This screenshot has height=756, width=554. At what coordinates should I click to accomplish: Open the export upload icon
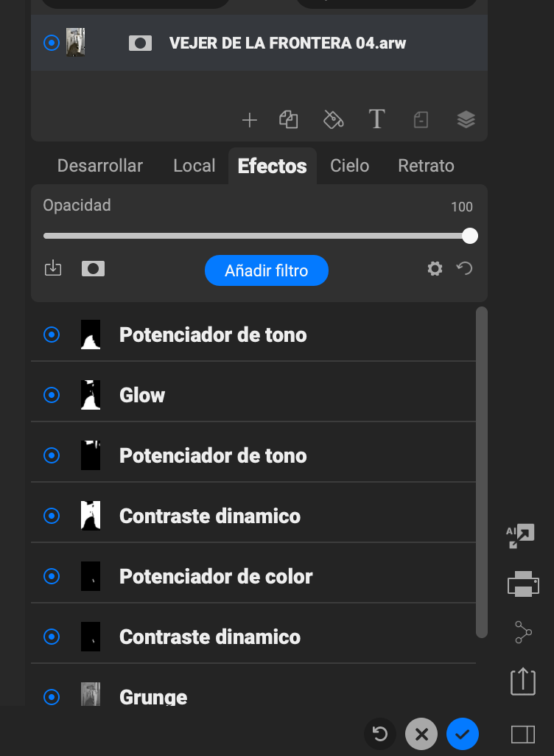(x=522, y=681)
